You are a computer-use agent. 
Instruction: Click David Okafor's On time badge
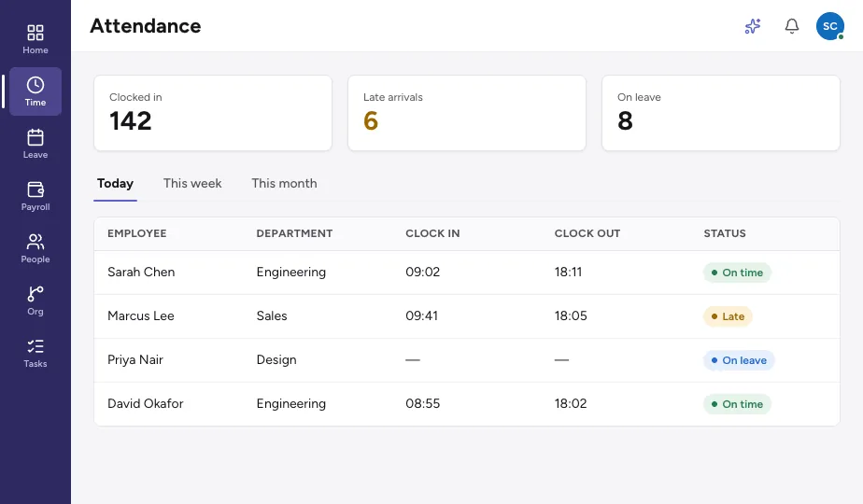pyautogui.click(x=737, y=404)
